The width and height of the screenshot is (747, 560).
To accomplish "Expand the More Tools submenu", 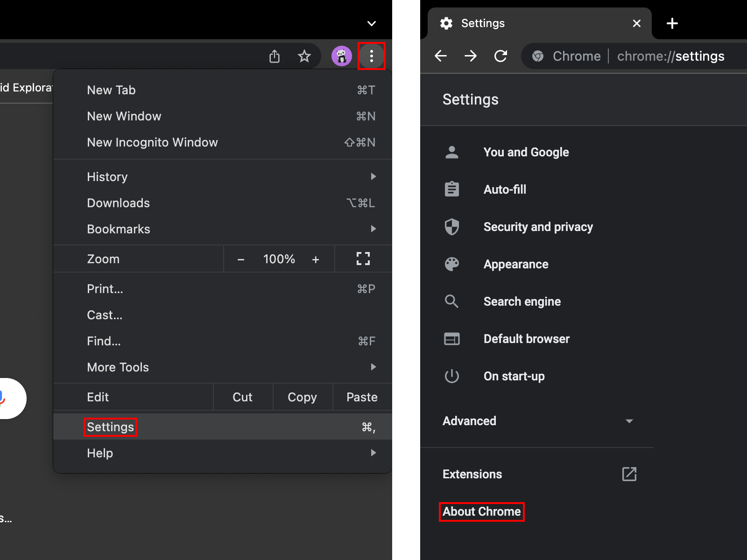I will (223, 367).
